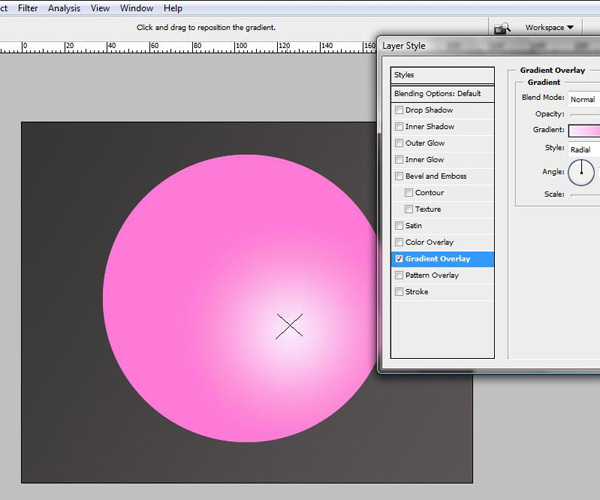Open the Style Radial dropdown
Image resolution: width=600 pixels, height=500 pixels.
pyautogui.click(x=584, y=150)
